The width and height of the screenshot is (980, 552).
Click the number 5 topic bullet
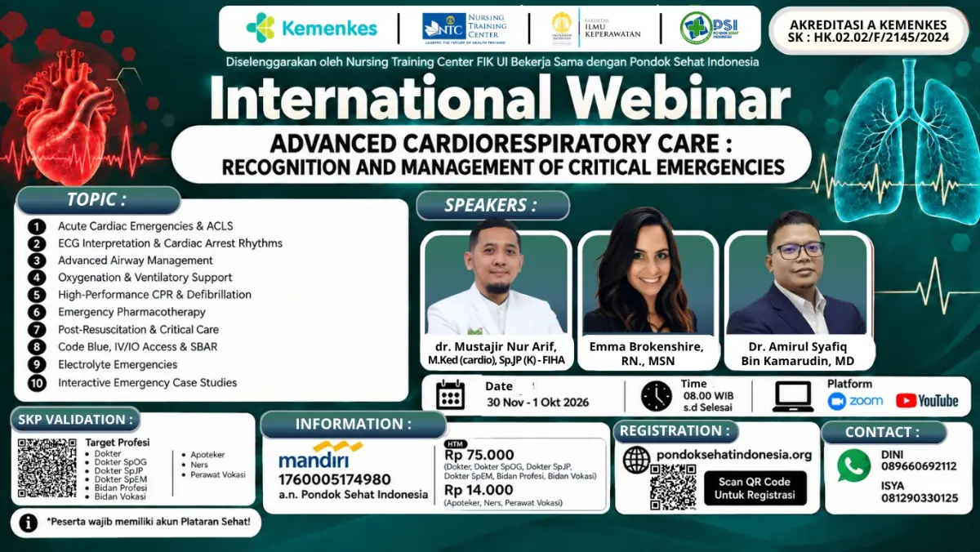click(37, 296)
